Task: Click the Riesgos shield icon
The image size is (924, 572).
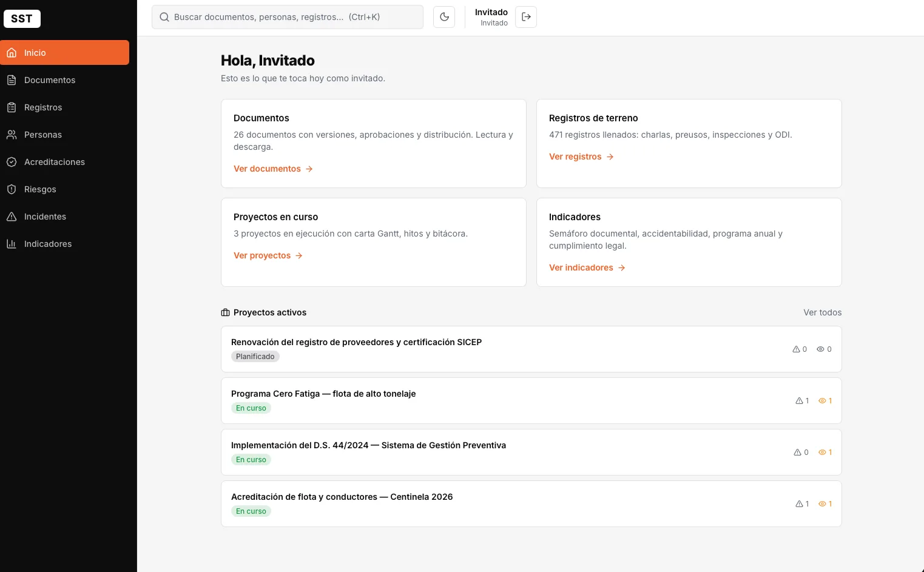Action: tap(12, 189)
